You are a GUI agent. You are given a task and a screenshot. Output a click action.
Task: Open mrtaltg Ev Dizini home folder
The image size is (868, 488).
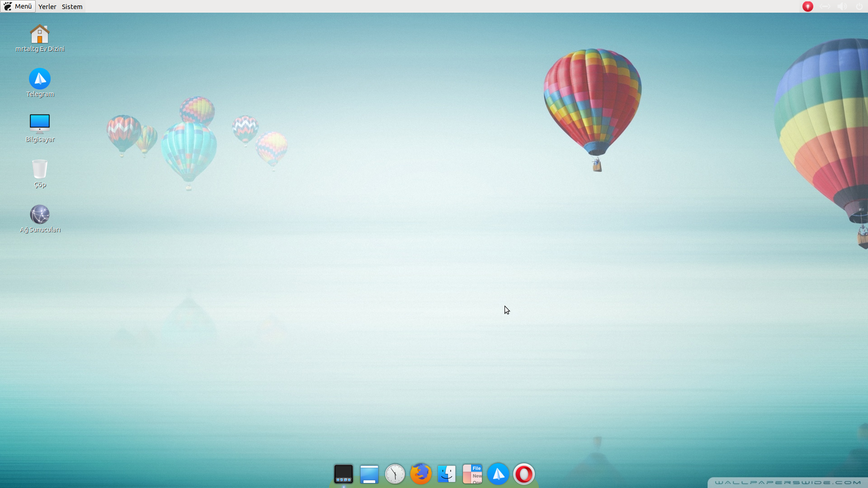tap(40, 34)
